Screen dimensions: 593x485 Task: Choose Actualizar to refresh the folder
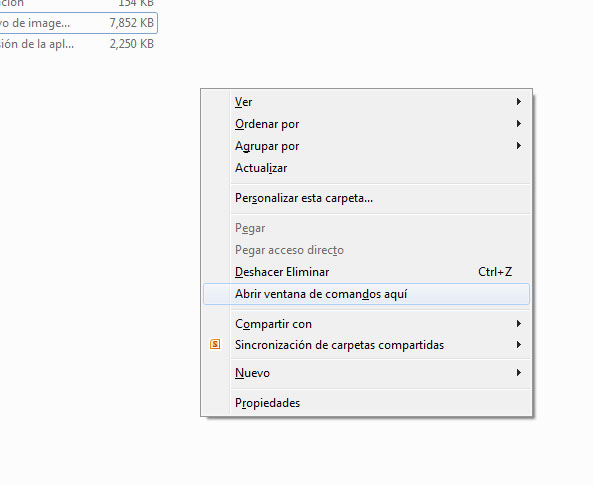click(x=366, y=168)
